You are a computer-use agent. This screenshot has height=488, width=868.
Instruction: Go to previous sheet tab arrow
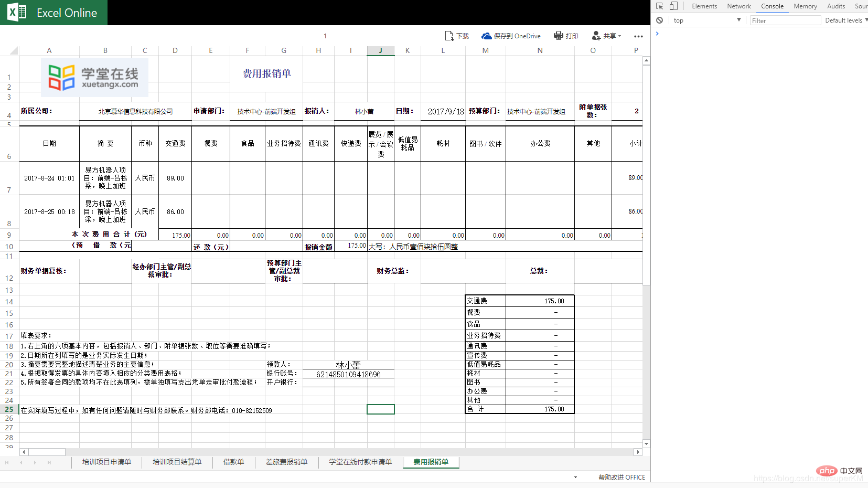pos(21,462)
